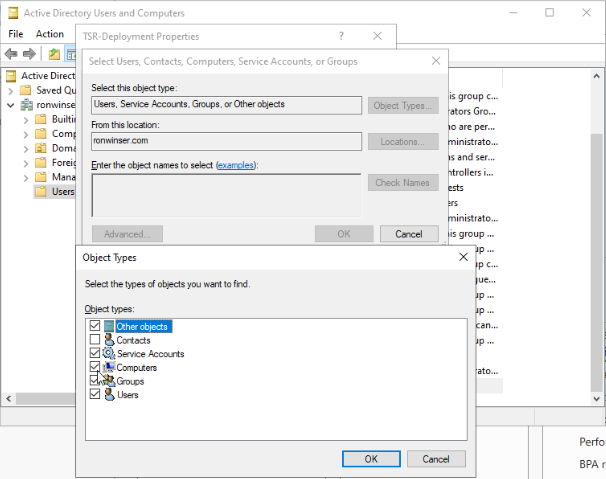Viewport: 606px width, 479px height.
Task: Expand the Saved Queries tree node
Action: click(x=11, y=90)
